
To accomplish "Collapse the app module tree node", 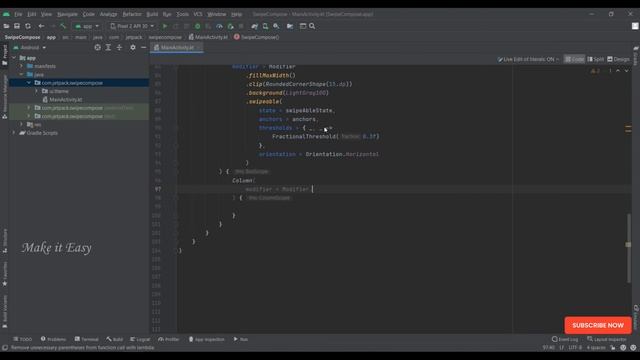I will [x=14, y=58].
